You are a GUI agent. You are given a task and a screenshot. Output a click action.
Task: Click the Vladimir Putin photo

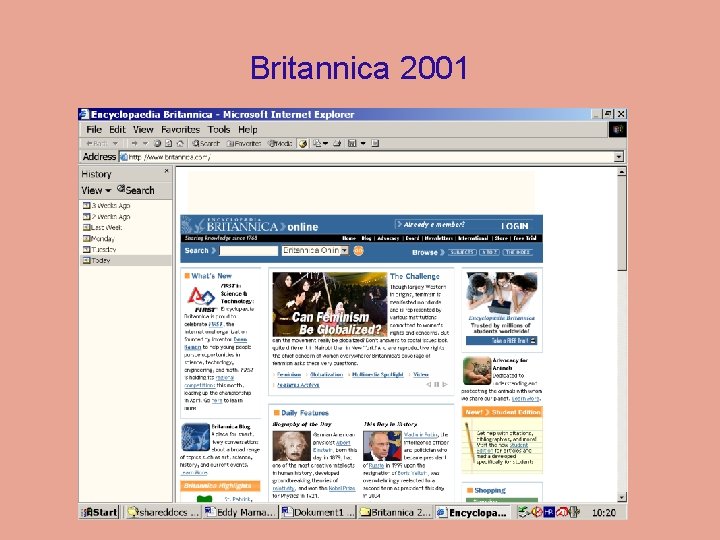tap(382, 445)
